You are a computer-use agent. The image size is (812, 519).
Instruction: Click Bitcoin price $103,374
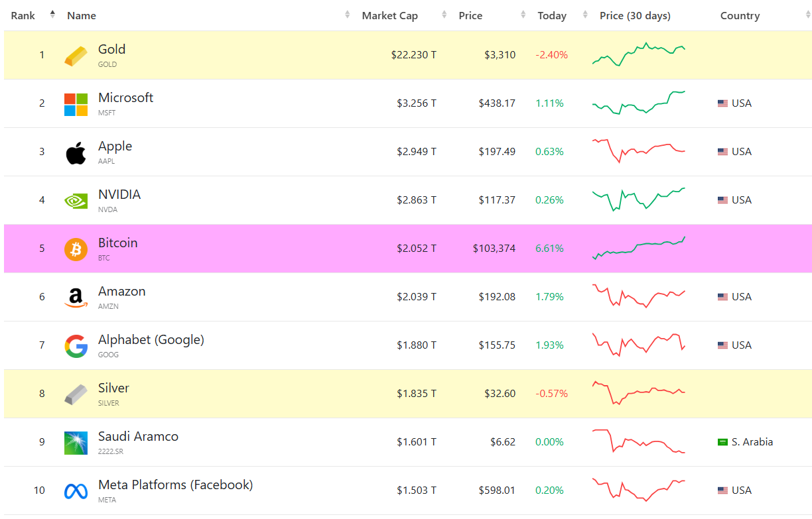click(494, 249)
